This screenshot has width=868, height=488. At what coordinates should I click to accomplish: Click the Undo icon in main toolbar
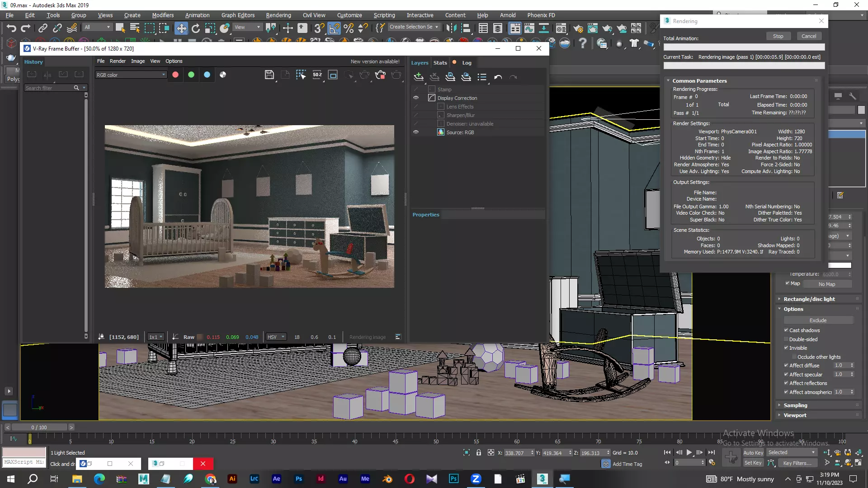pos(11,28)
